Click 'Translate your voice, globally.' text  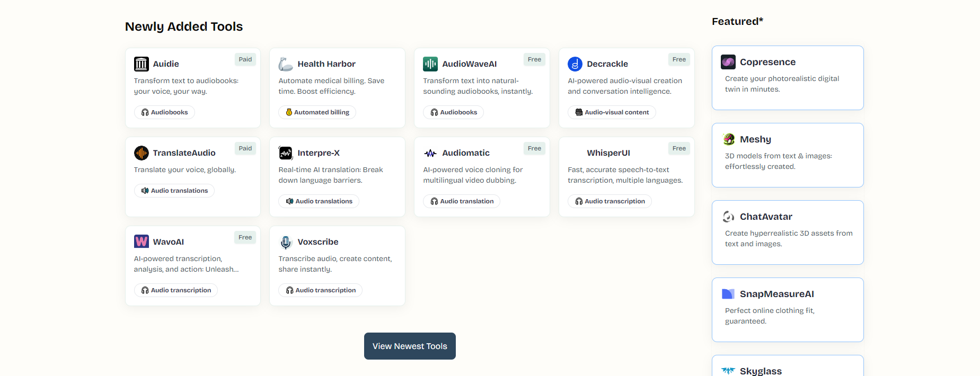(x=185, y=169)
